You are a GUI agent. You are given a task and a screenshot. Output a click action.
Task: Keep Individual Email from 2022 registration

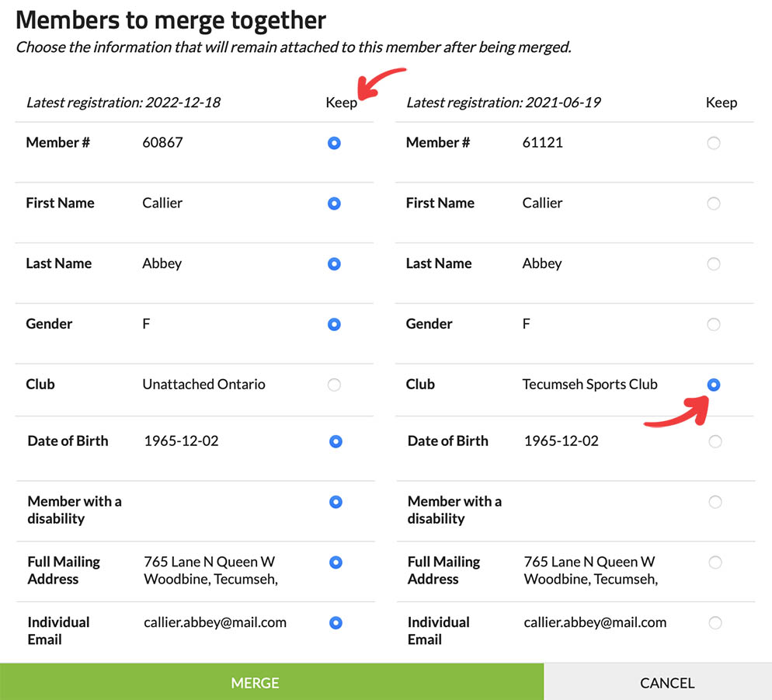(x=336, y=623)
